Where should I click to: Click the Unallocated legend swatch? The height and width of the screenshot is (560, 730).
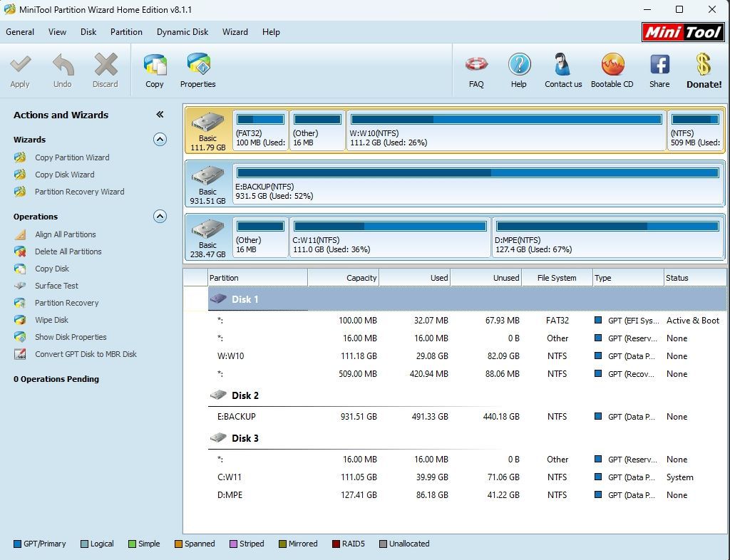(383, 544)
